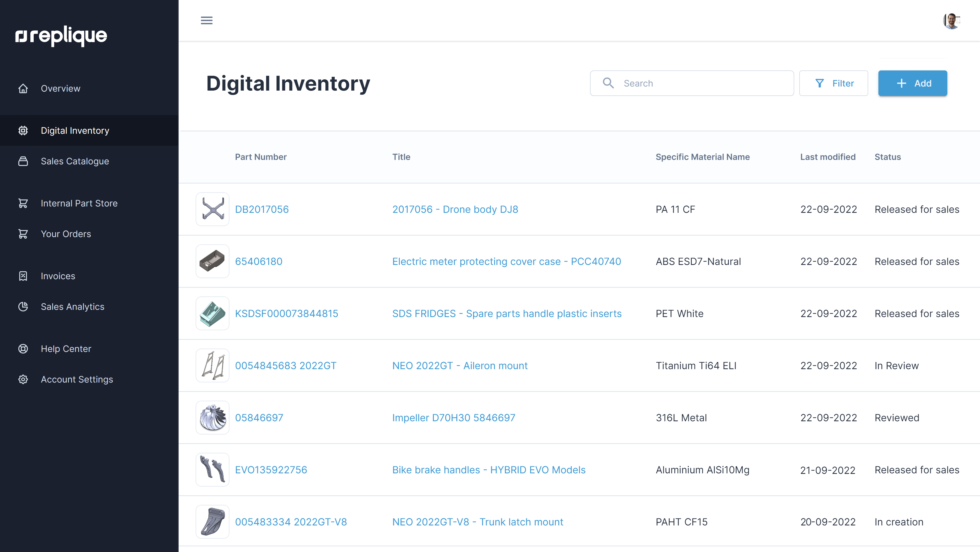The height and width of the screenshot is (552, 980).
Task: Click the Account Settings gear icon
Action: click(23, 379)
